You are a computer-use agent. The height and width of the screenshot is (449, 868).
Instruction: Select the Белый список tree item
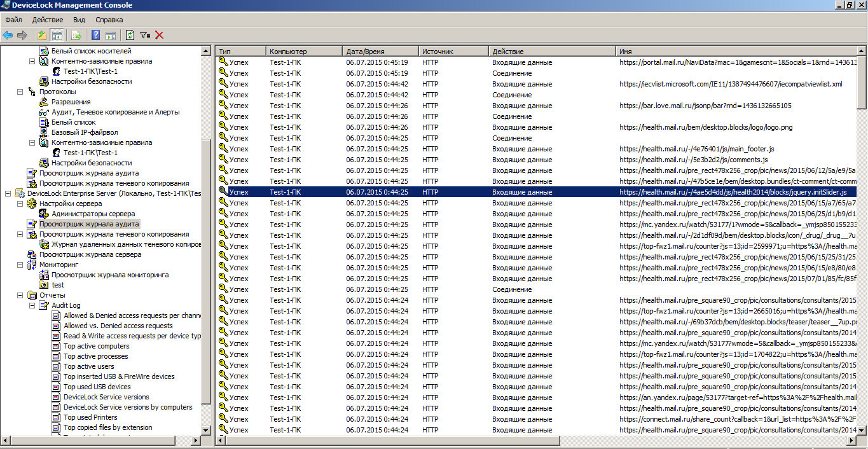(74, 122)
